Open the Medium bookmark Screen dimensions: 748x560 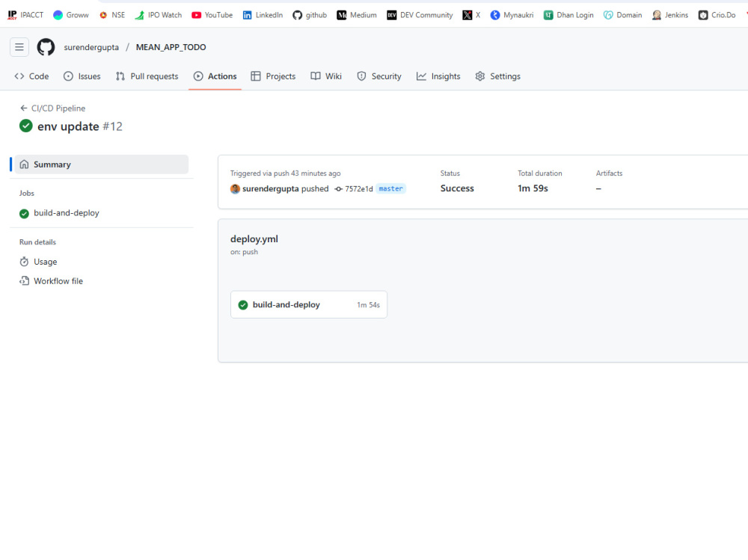coord(357,15)
